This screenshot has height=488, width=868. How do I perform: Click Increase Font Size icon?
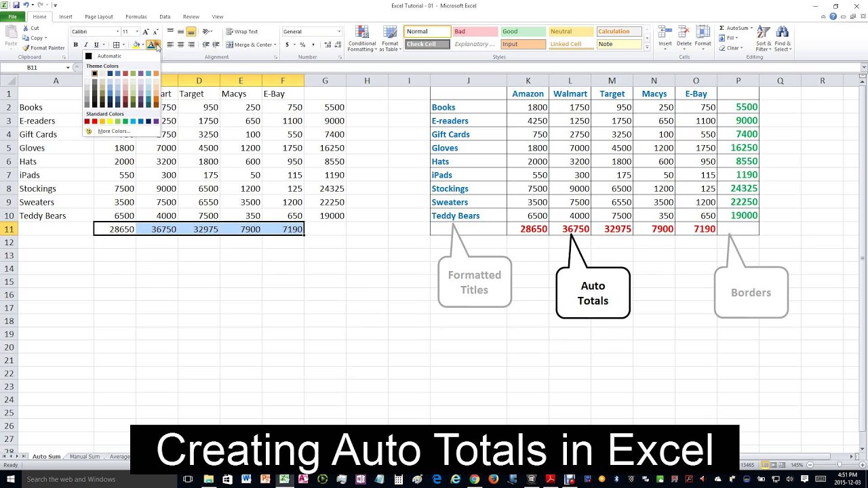tap(145, 32)
